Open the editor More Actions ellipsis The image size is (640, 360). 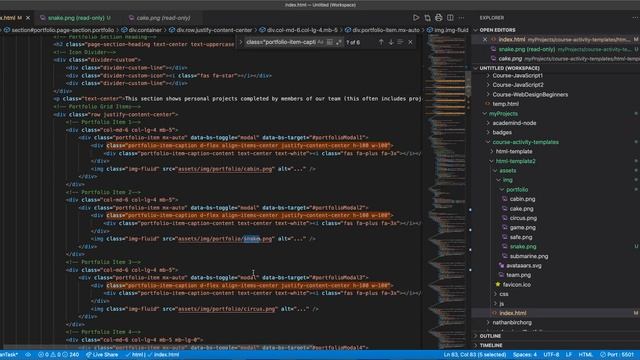[461, 18]
